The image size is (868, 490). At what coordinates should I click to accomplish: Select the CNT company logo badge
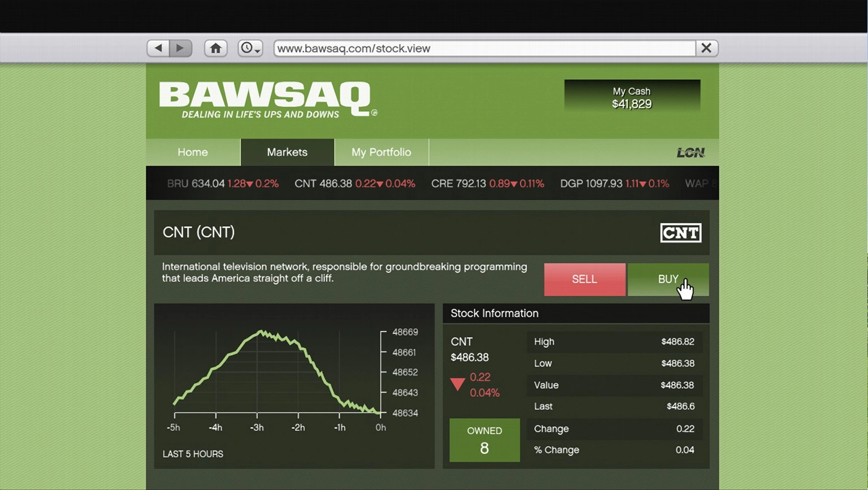[x=680, y=232]
